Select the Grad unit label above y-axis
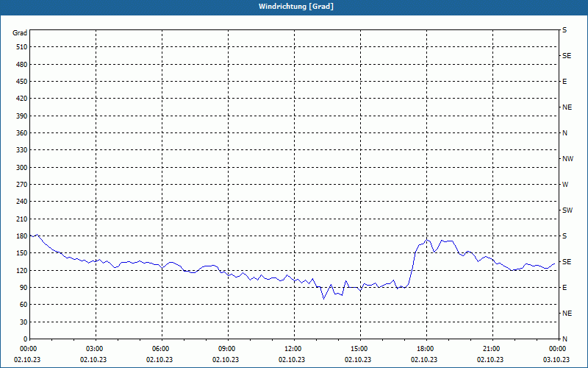 20,33
